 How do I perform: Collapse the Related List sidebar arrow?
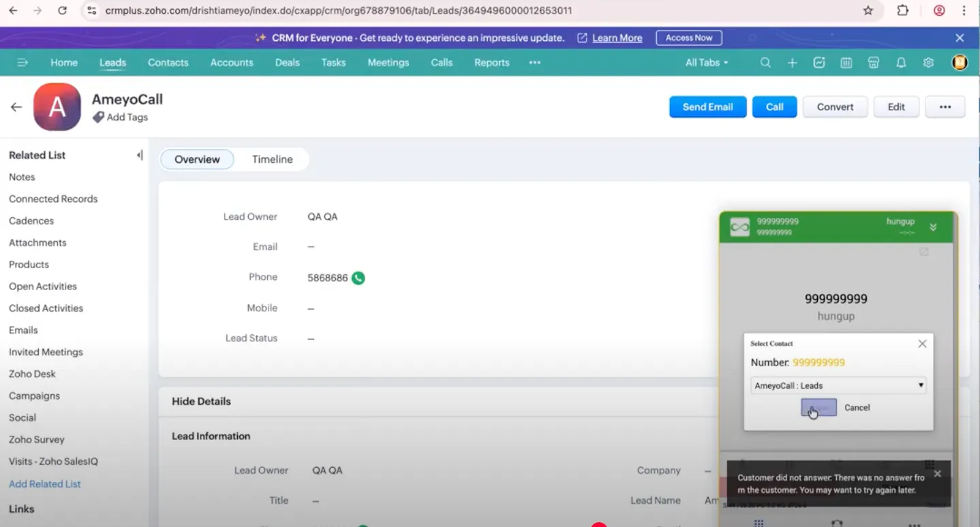click(140, 155)
